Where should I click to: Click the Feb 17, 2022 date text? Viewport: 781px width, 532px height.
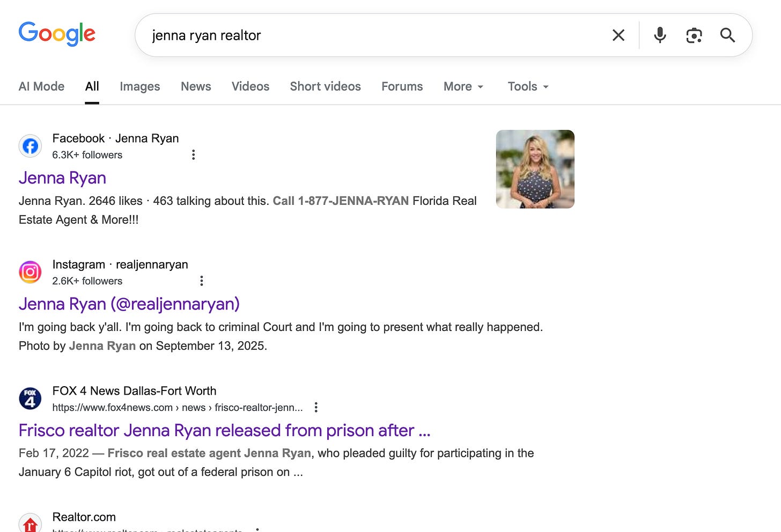[x=54, y=453]
